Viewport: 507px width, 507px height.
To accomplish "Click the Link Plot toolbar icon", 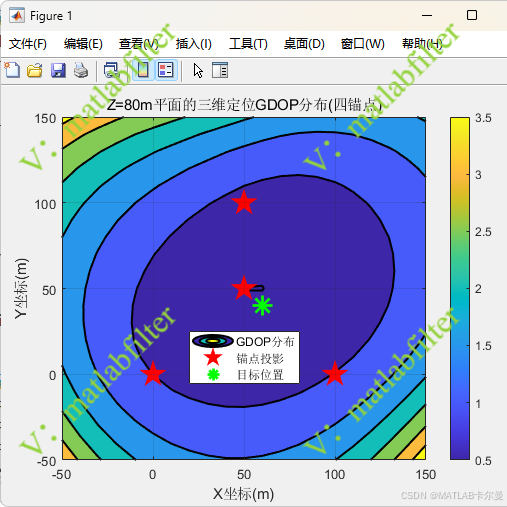I will (x=111, y=70).
